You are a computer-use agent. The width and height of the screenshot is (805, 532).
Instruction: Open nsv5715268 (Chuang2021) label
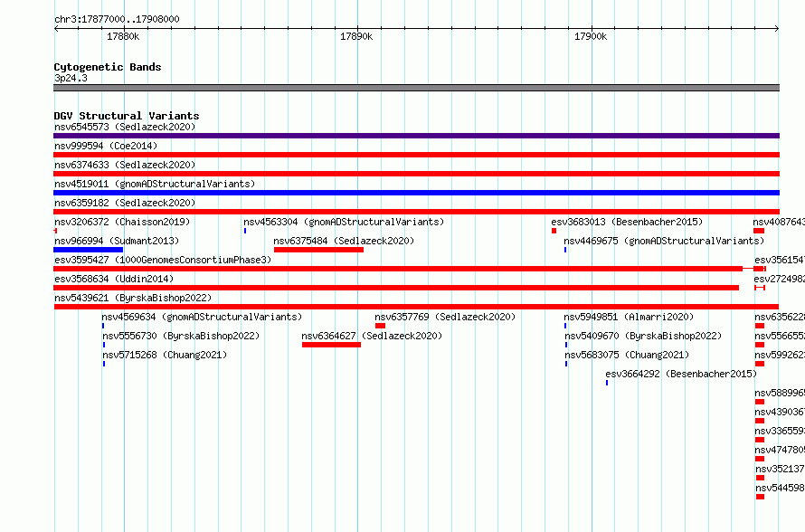click(x=165, y=355)
